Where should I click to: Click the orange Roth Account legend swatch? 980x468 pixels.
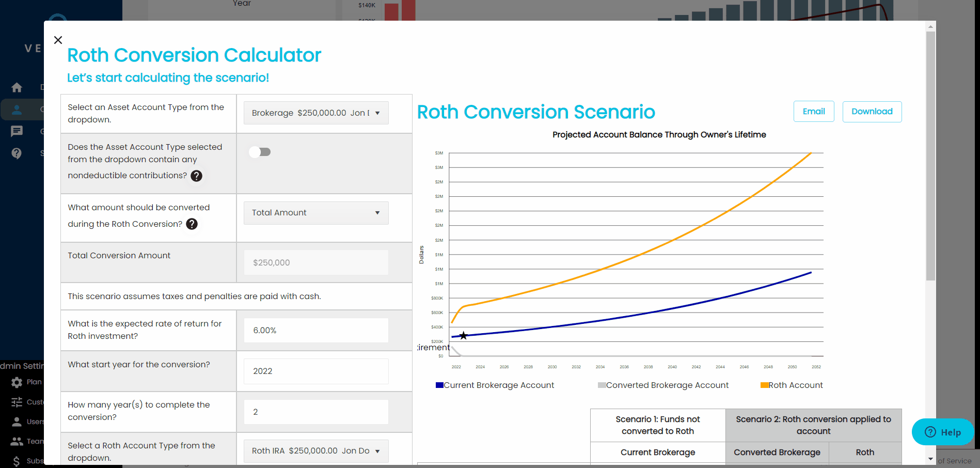764,385
